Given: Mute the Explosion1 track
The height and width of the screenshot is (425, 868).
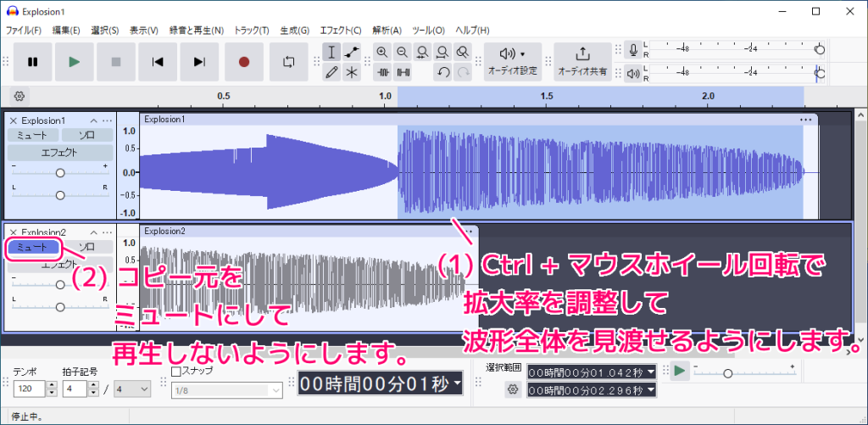Looking at the screenshot, I should click(x=32, y=135).
